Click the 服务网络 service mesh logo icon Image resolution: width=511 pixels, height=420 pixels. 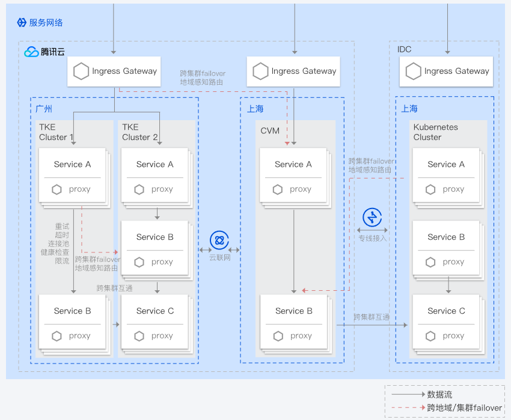(22, 22)
